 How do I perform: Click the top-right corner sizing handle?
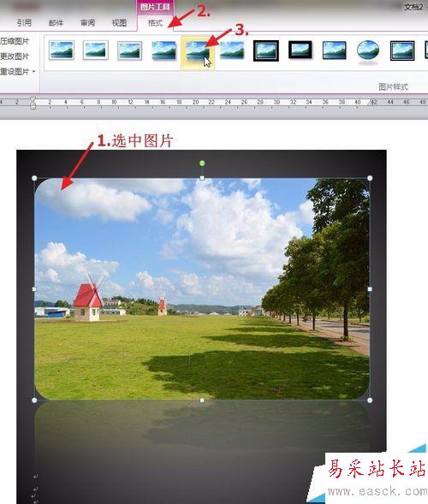click(x=370, y=178)
